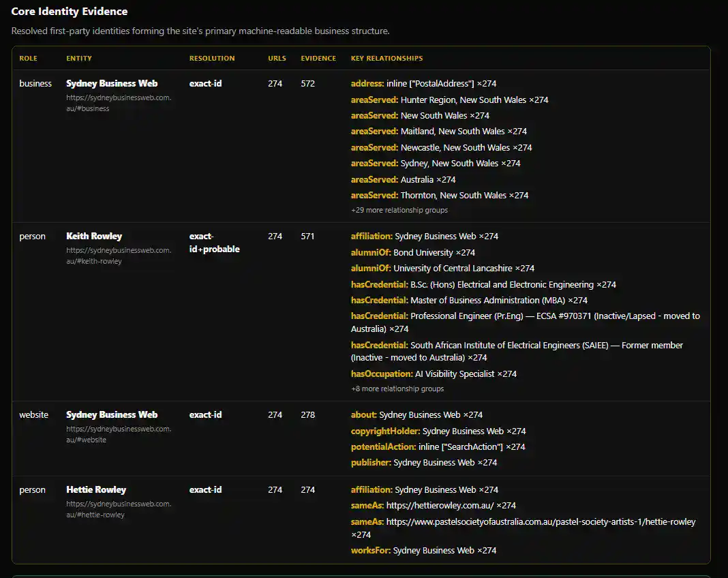
Task: Open the sydneybusinessweb.com.au/#business URL
Action: [119, 103]
